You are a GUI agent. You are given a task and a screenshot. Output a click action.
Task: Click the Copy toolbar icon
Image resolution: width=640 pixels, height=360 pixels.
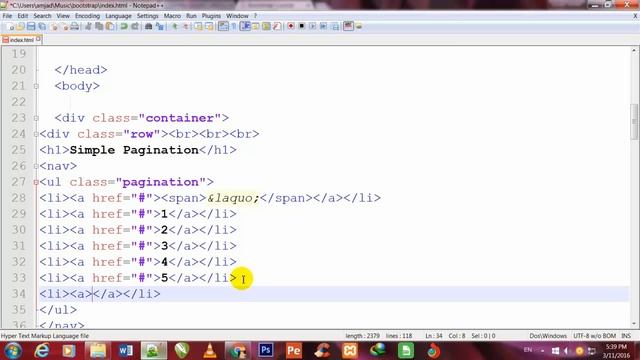(x=99, y=27)
